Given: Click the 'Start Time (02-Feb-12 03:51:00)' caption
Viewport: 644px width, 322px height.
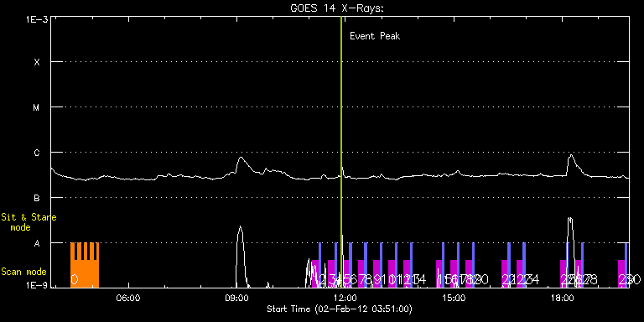Looking at the screenshot, I should point(340,309).
